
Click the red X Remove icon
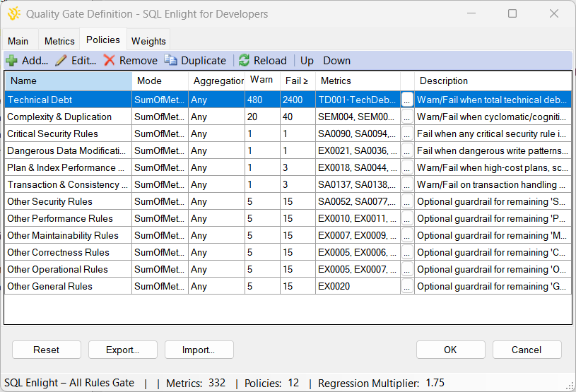(109, 60)
